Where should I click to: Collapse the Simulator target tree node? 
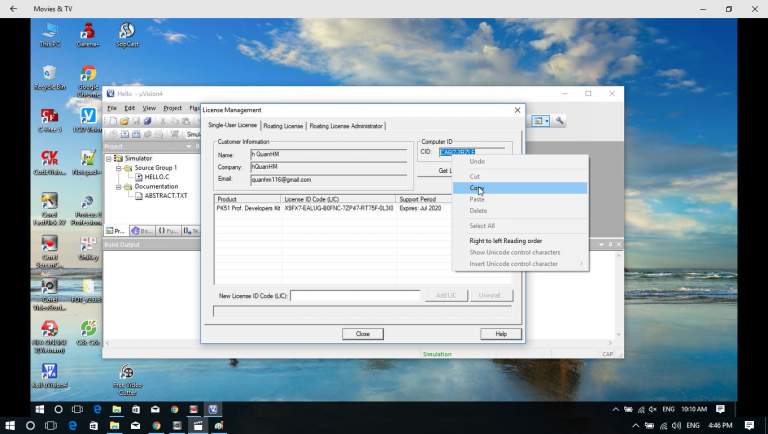coord(109,158)
